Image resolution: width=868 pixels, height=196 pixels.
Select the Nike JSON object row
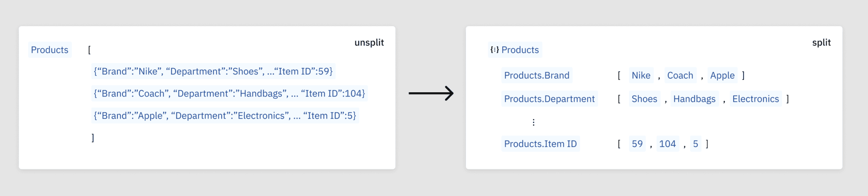coord(213,71)
